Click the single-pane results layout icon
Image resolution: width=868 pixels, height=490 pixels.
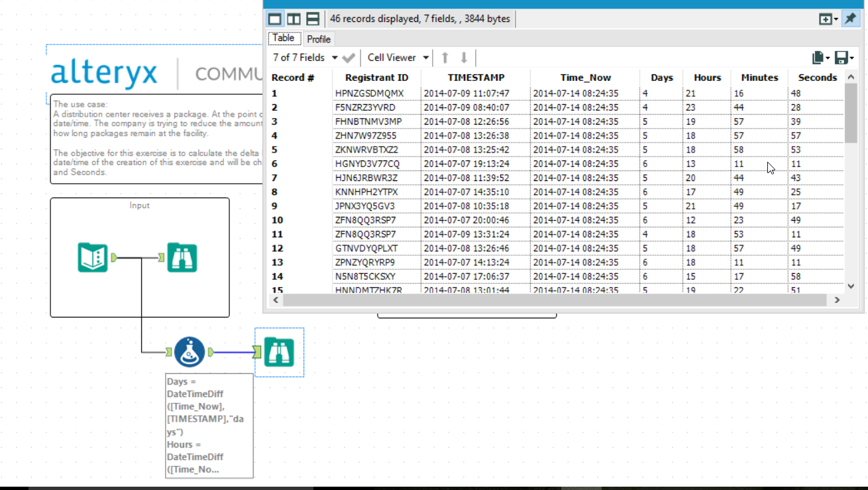(274, 19)
